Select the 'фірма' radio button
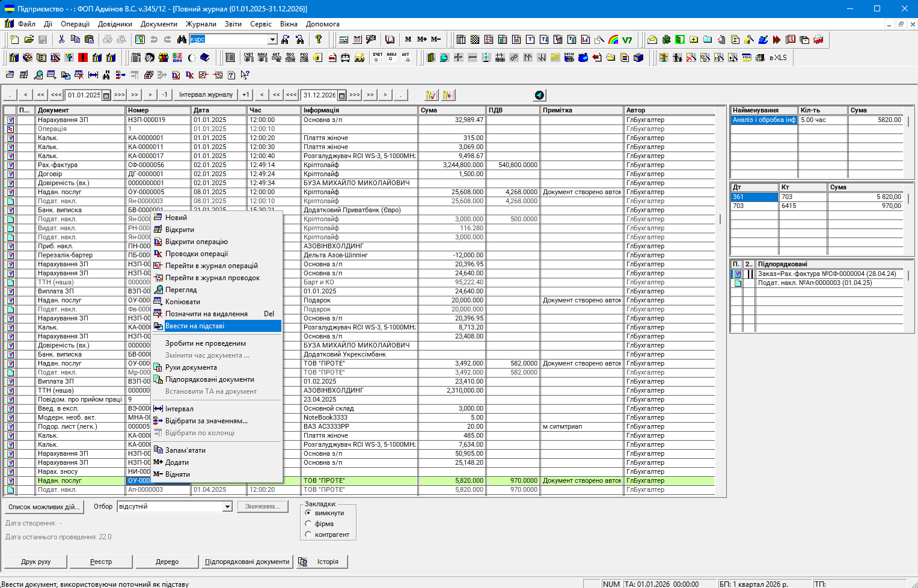Viewport: 918px width, 588px height. click(308, 524)
